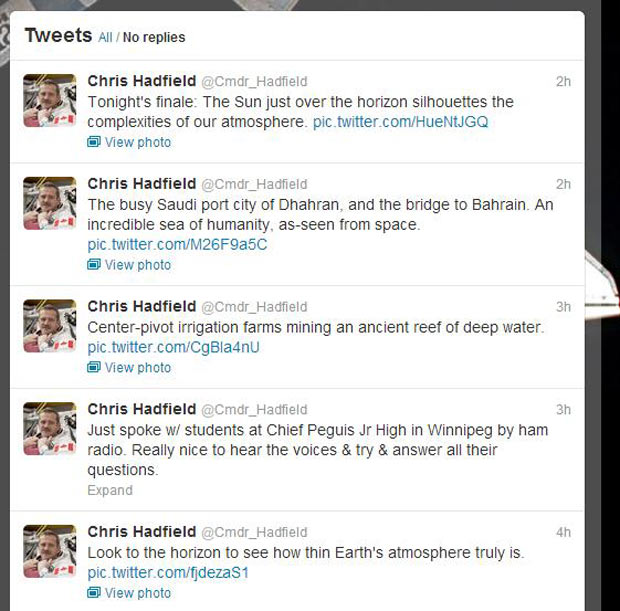The image size is (620, 611).
Task: Open pic.twitter.com/HueNtJGQ link
Action: [x=401, y=122]
